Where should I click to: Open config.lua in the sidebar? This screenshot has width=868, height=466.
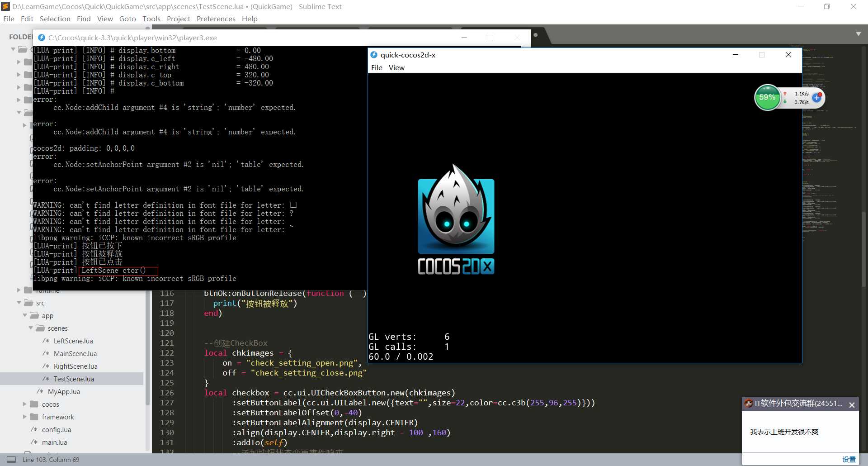coord(57,429)
